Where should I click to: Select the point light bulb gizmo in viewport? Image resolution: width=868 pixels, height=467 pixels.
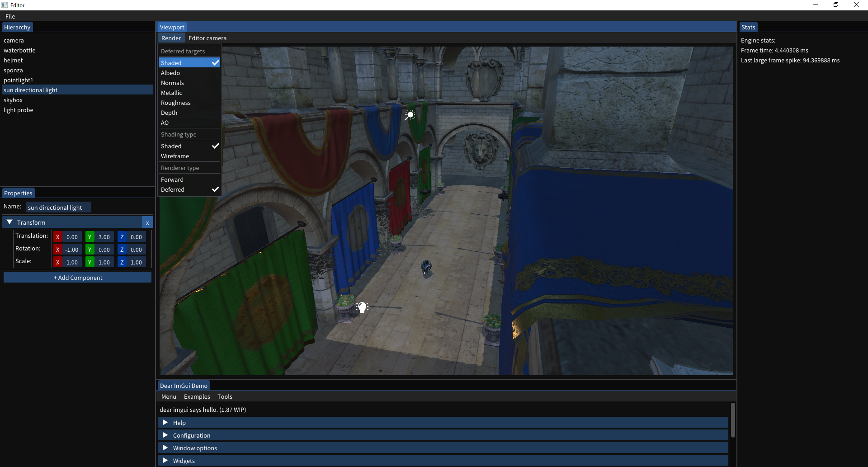pyautogui.click(x=362, y=307)
